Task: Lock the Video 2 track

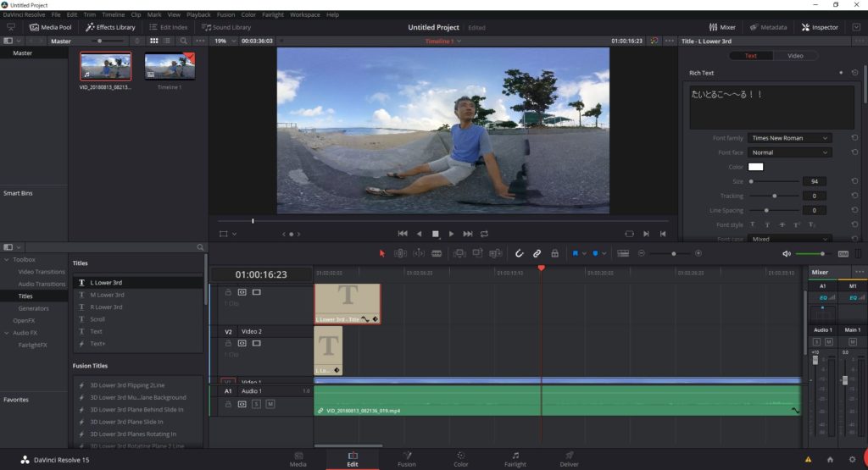Action: pyautogui.click(x=228, y=343)
